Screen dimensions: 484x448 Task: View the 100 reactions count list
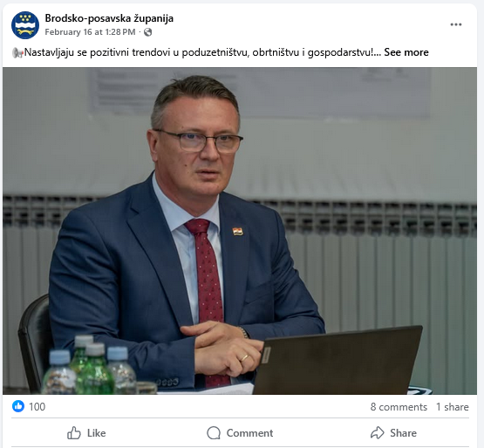click(37, 407)
